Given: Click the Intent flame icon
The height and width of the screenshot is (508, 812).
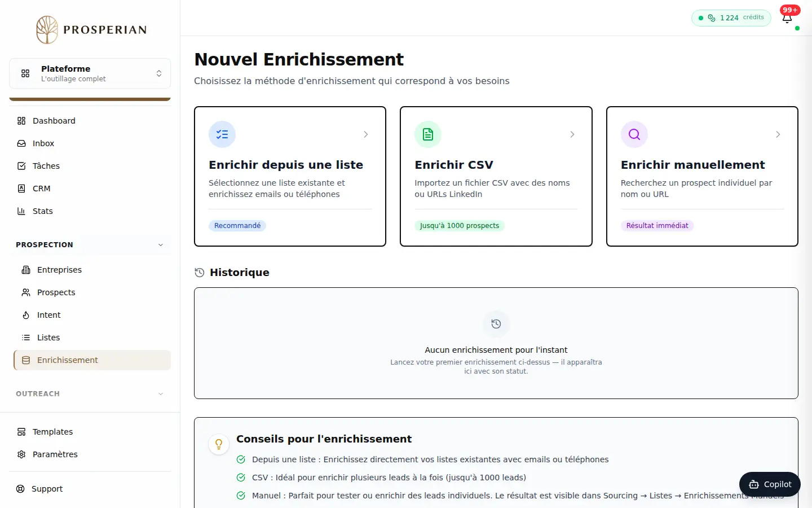Looking at the screenshot, I should 26,315.
